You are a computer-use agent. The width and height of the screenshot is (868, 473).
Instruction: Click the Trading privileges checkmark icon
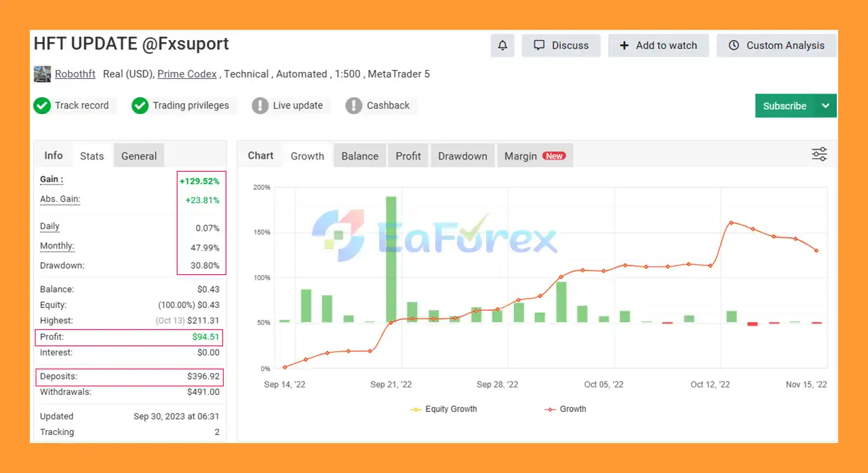pyautogui.click(x=140, y=106)
